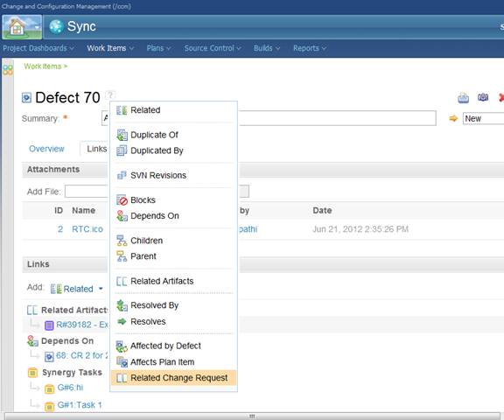The width and height of the screenshot is (504, 420).
Task: Switch to the Overview tab
Action: pyautogui.click(x=46, y=149)
